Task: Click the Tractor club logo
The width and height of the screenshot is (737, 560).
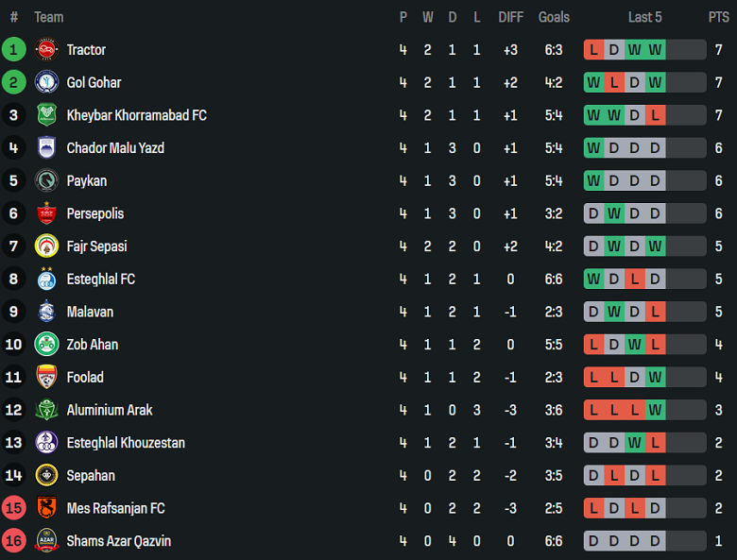Action: tap(46, 50)
